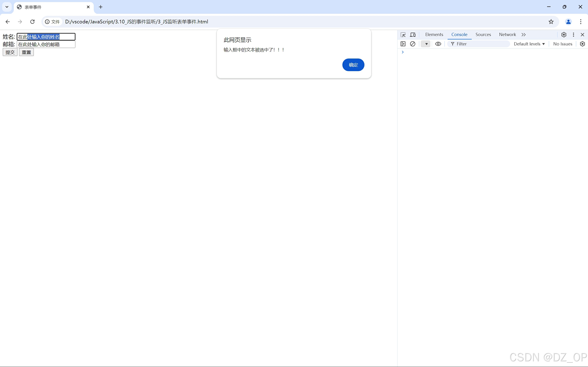
Task: Show more DevTools tabs via chevron
Action: tap(524, 35)
